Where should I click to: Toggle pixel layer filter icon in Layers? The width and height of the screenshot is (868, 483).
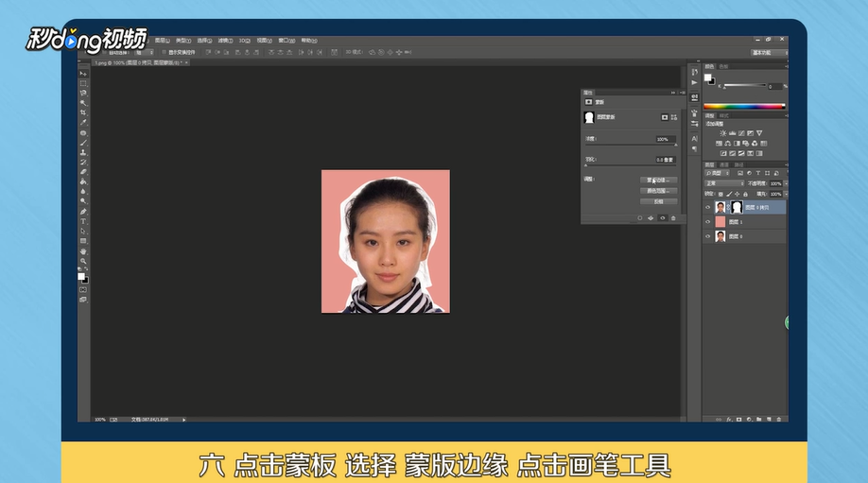tap(740, 173)
